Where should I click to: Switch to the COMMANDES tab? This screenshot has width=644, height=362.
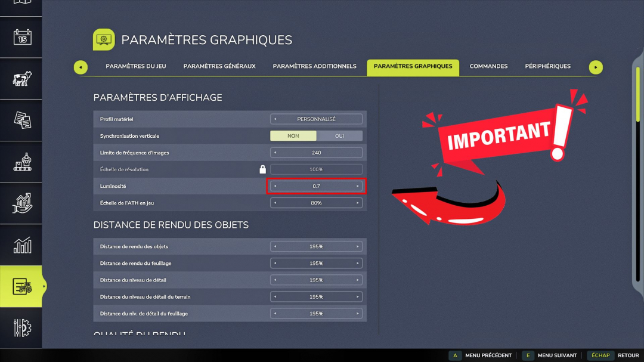pos(488,66)
